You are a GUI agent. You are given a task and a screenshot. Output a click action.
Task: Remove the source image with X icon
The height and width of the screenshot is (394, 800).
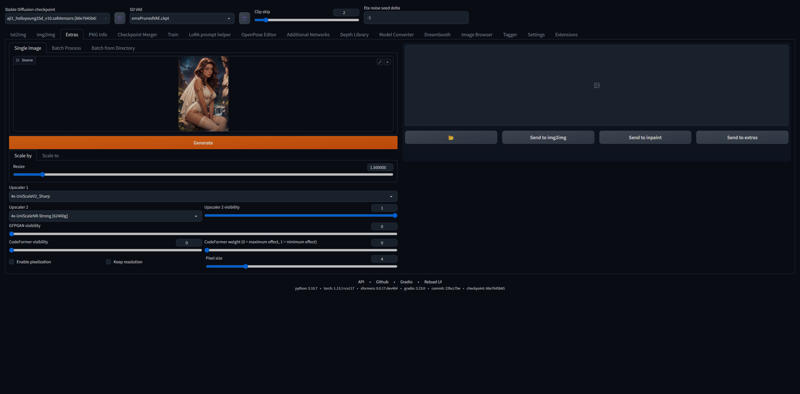[x=388, y=61]
